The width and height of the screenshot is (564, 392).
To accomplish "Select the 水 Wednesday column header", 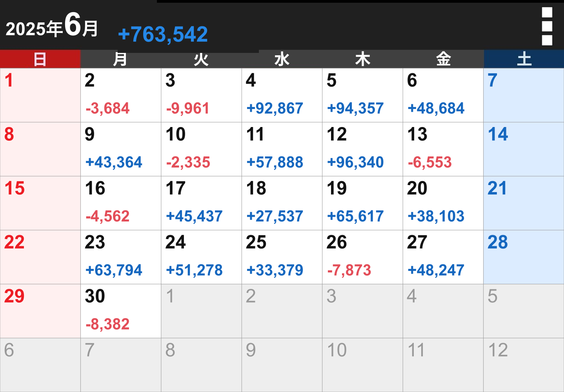I will [282, 59].
